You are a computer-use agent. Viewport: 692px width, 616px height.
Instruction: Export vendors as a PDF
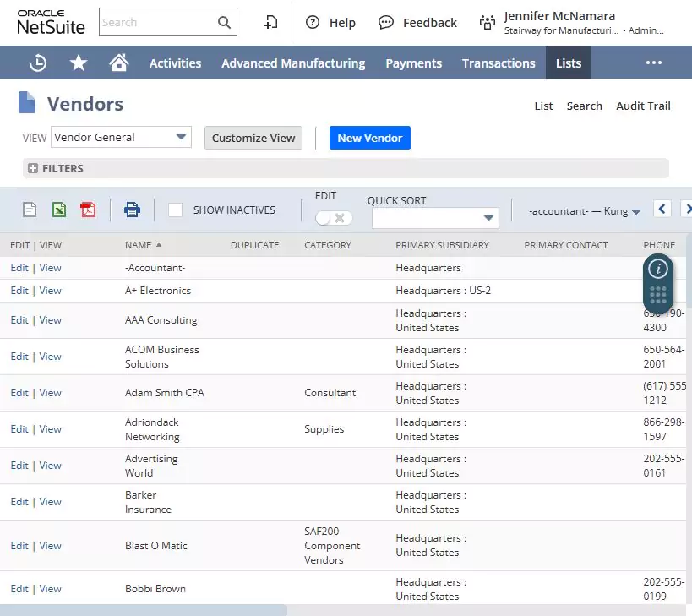[88, 209]
